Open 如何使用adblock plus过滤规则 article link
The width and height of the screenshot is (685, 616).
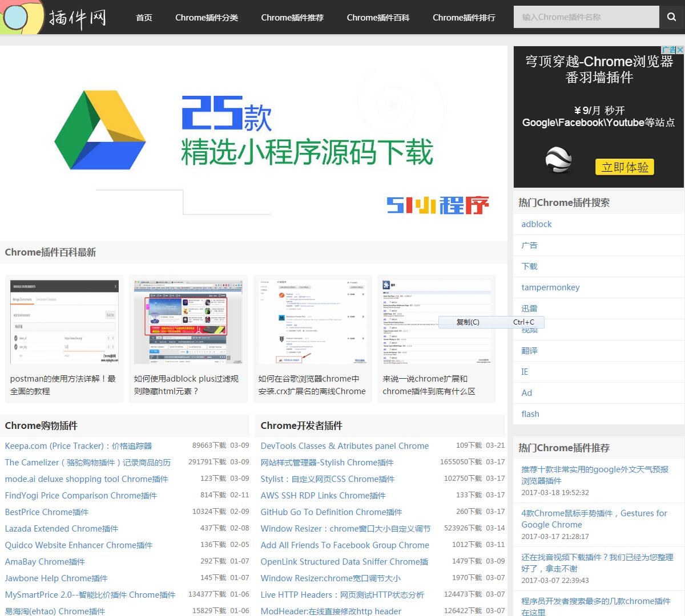tap(186, 385)
